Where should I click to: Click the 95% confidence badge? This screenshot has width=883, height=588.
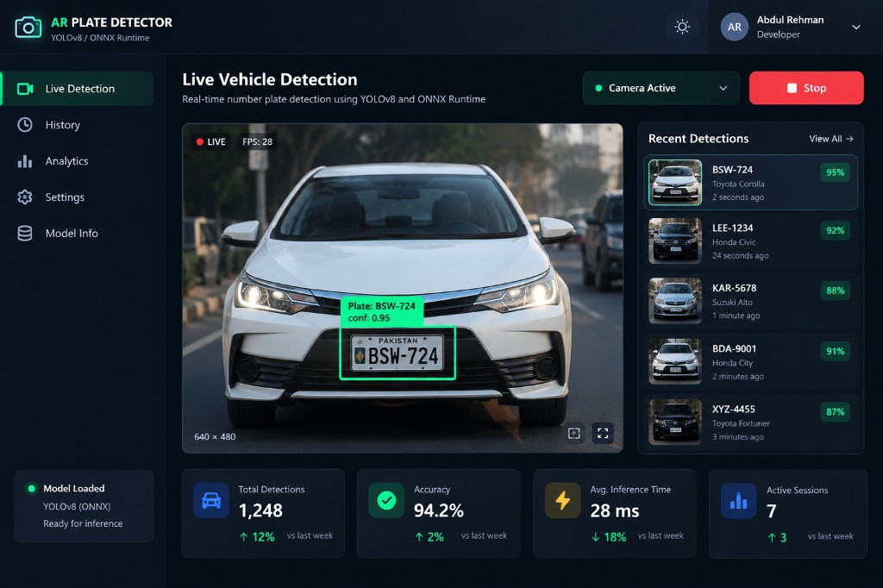tap(835, 172)
